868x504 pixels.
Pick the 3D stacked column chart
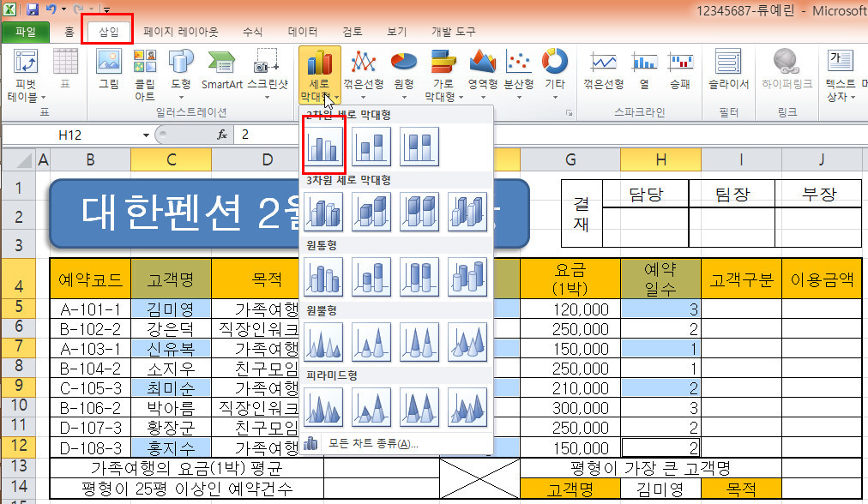(371, 212)
